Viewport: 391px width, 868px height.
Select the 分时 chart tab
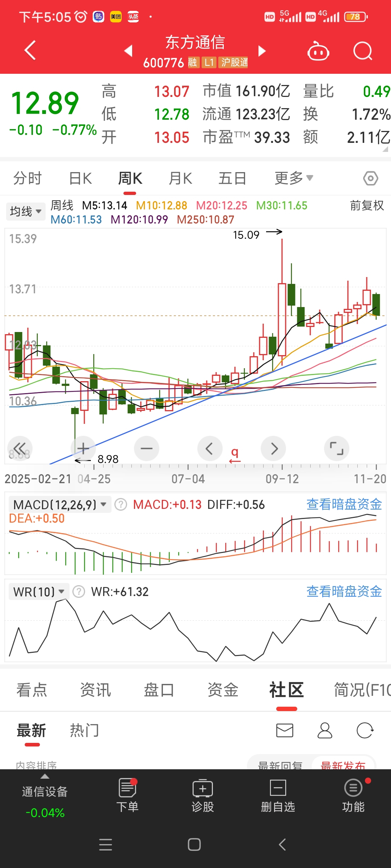coord(28,178)
